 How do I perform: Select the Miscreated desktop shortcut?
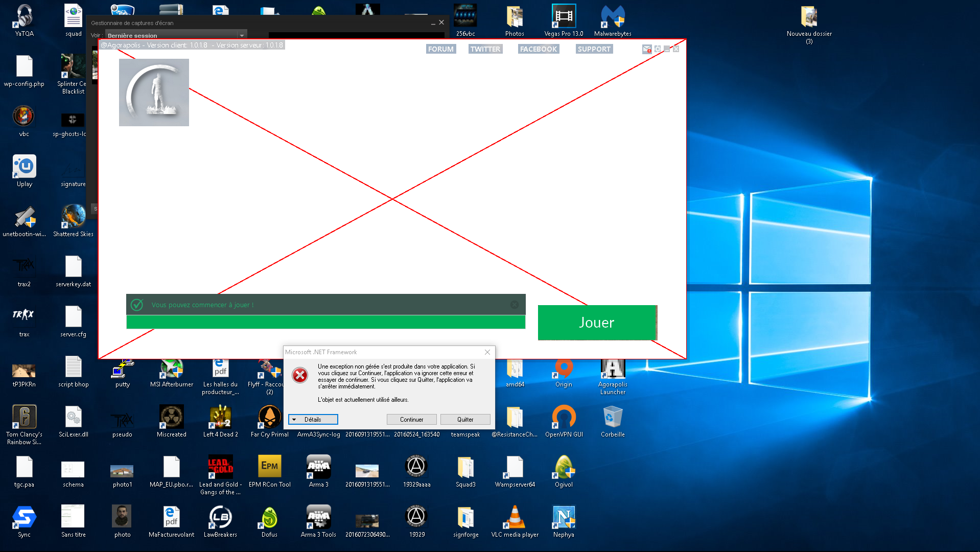[171, 422]
